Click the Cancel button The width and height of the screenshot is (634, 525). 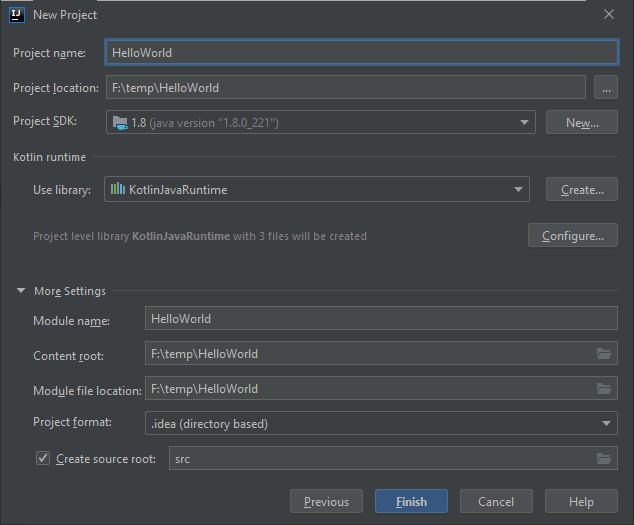pos(496,502)
